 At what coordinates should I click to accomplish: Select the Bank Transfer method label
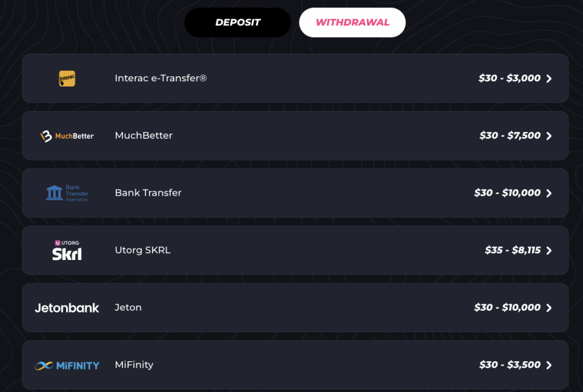148,193
